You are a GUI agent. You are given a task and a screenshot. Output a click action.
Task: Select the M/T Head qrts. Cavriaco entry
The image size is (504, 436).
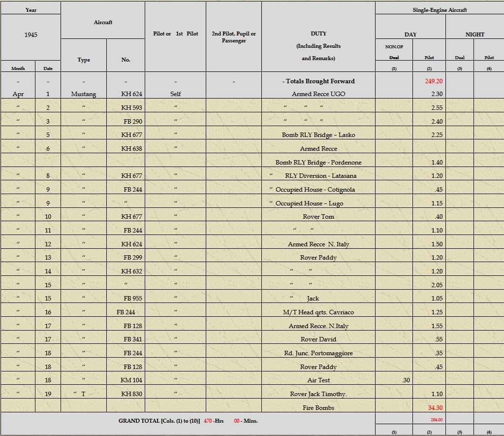(318, 312)
